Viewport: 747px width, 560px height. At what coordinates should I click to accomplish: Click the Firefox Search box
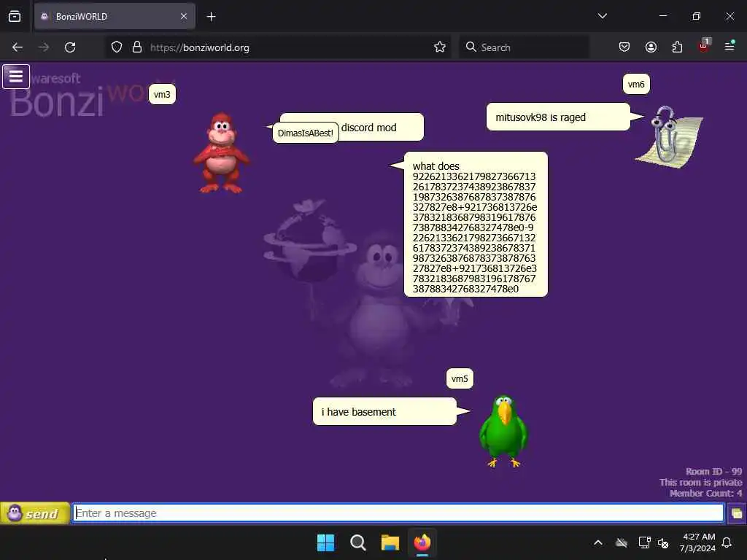point(524,47)
